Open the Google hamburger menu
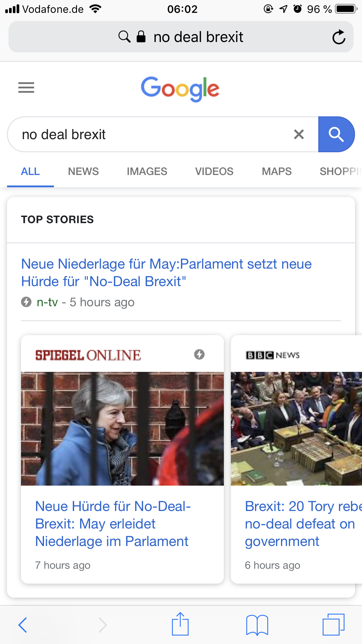 pos(26,87)
